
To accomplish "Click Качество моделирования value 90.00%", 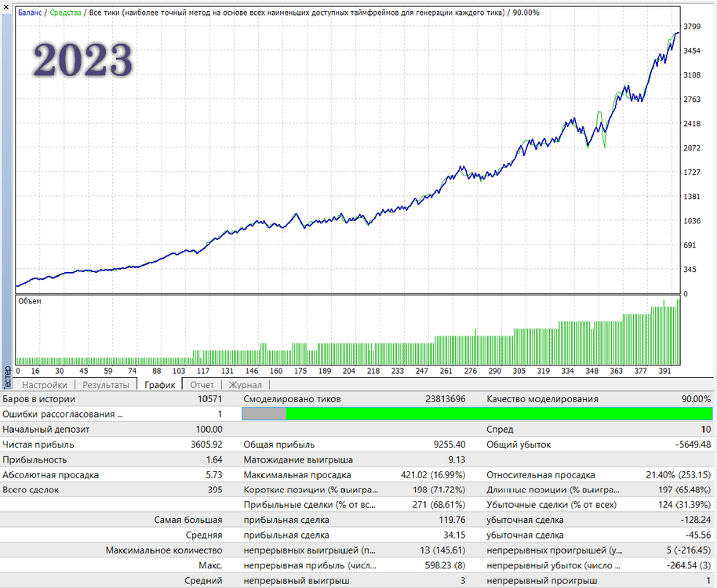I will pos(696,399).
